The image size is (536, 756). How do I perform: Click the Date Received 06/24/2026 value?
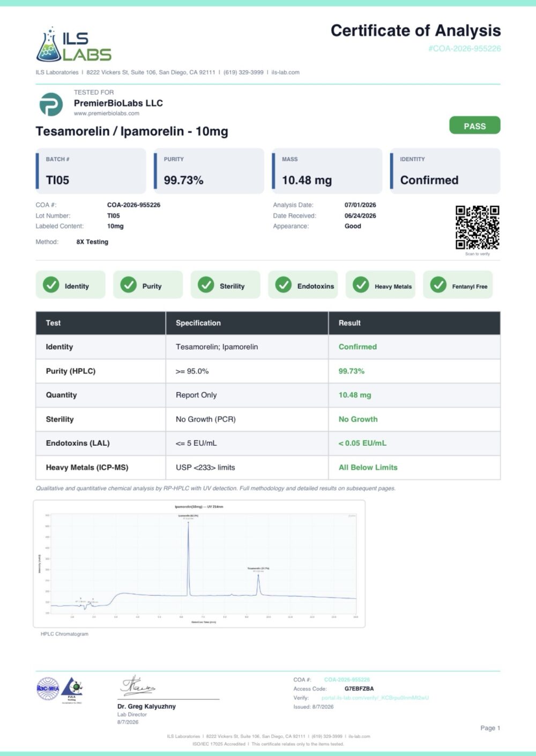(x=360, y=215)
